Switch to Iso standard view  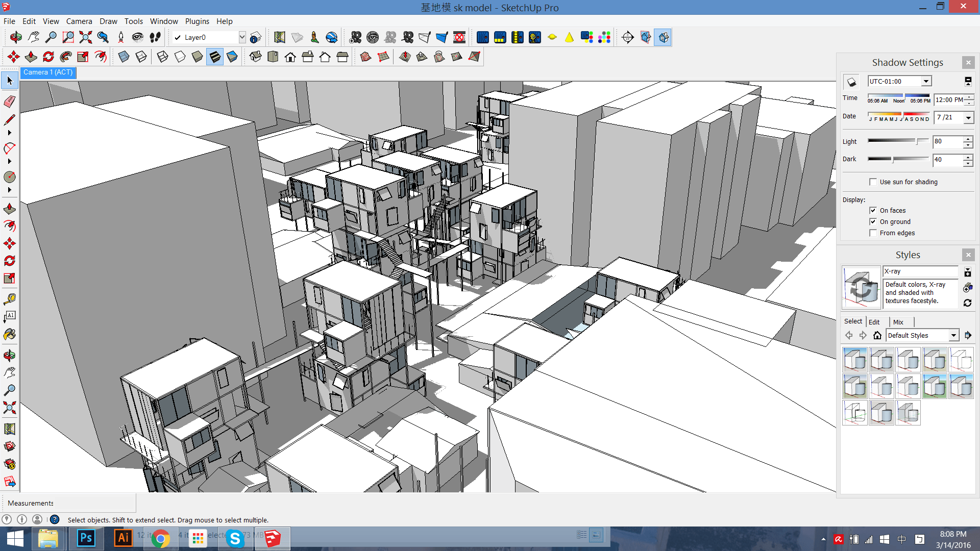[x=256, y=57]
